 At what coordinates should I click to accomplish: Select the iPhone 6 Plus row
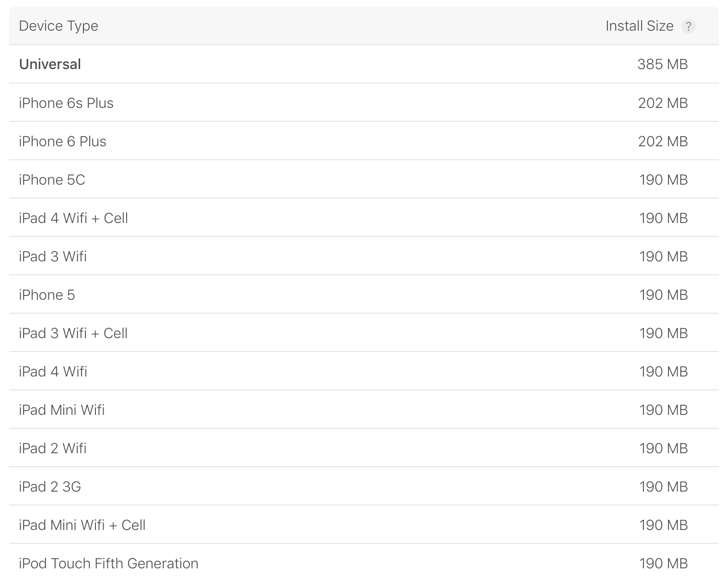(363, 141)
